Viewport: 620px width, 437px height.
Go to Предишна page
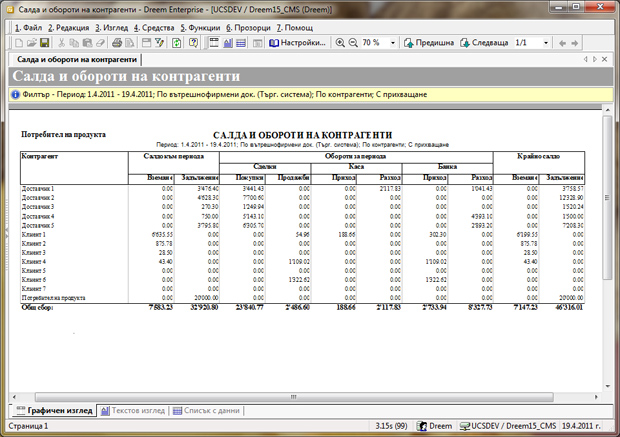click(x=429, y=43)
